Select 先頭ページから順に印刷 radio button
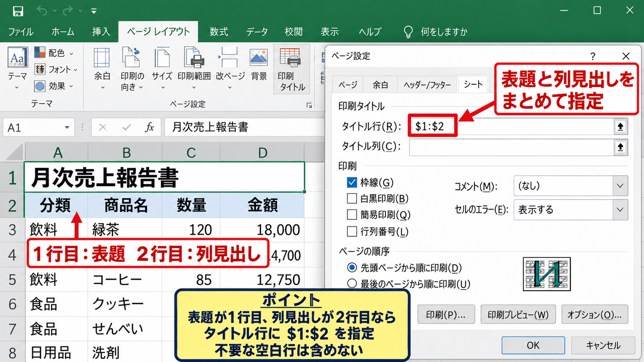 [x=352, y=267]
